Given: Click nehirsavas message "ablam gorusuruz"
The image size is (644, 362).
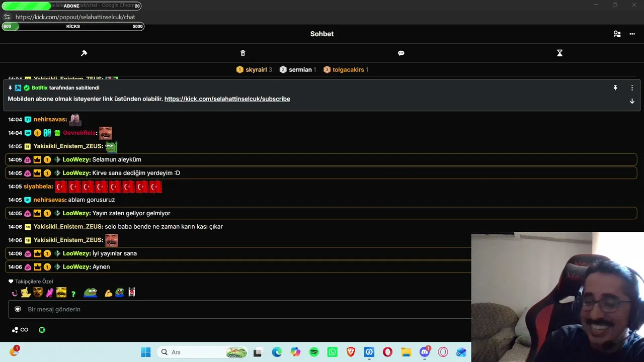Looking at the screenshot, I should [x=92, y=200].
